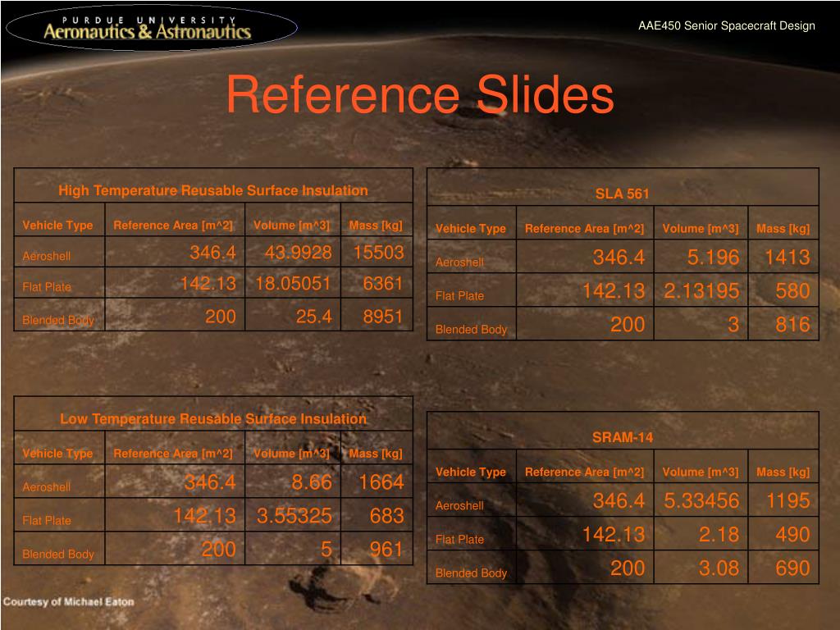Click 'AAE450 Senior Spacecraft Design' header text
The image size is (840, 630).
[x=727, y=25]
